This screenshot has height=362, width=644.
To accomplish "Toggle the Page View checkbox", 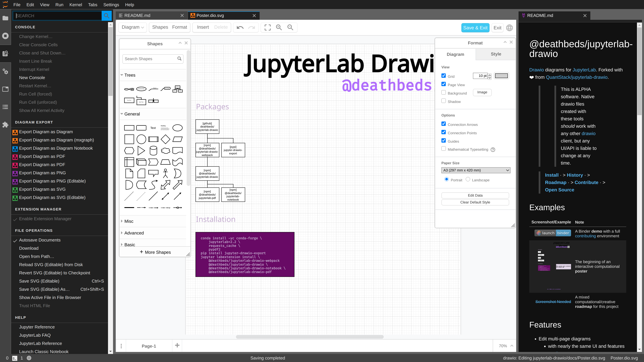I will (444, 84).
